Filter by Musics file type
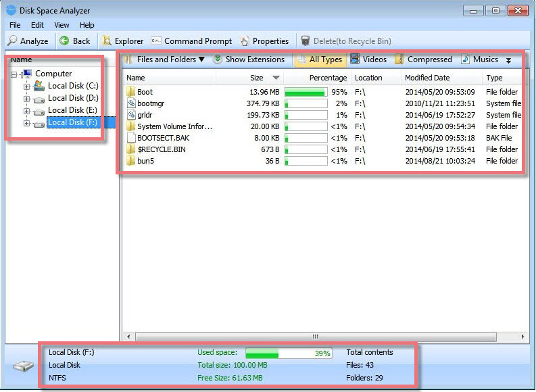 (466, 59)
